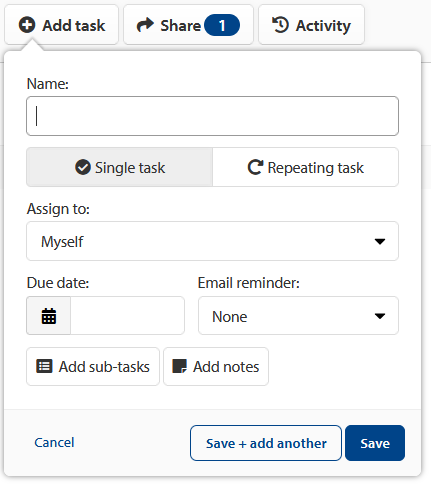Click the Assign to dropdown arrow
This screenshot has width=431, height=485.
pyautogui.click(x=380, y=241)
